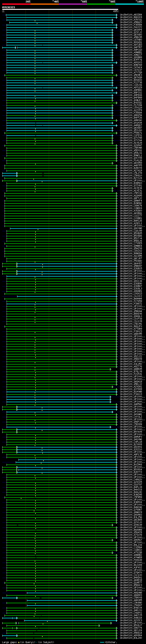The image size is (146, 644).
Task: Click the UniRef100_A1YE34 hit name
Action: (x=131, y=188)
